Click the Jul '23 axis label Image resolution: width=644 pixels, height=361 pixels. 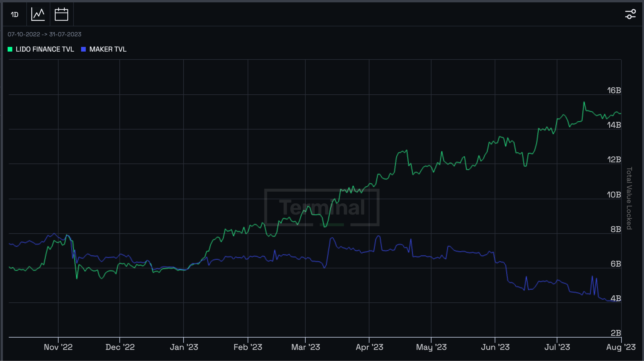(557, 347)
